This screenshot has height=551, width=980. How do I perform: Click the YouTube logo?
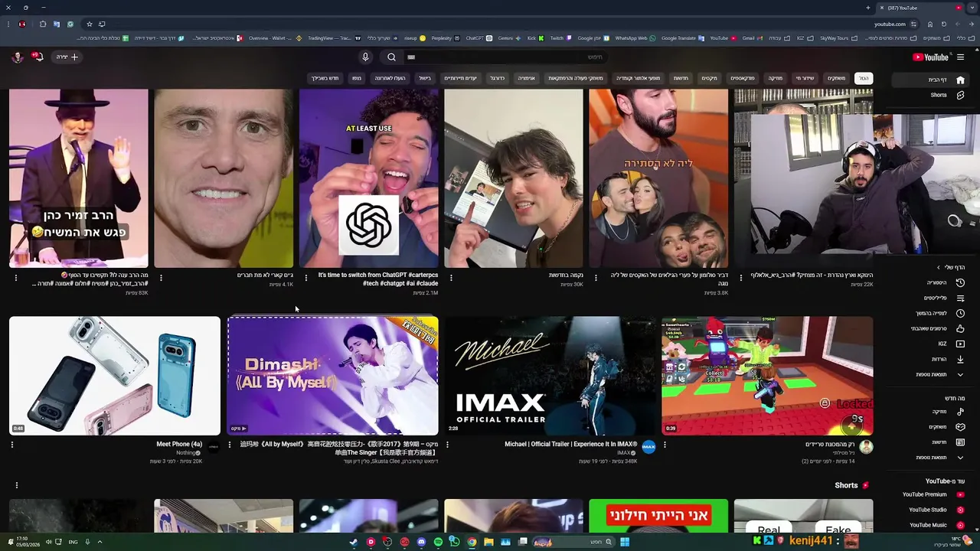point(930,57)
